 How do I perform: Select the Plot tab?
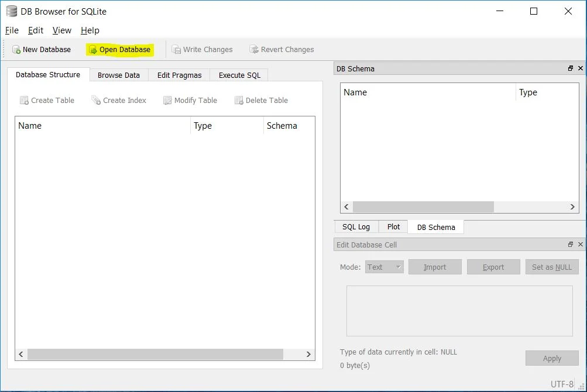point(393,227)
